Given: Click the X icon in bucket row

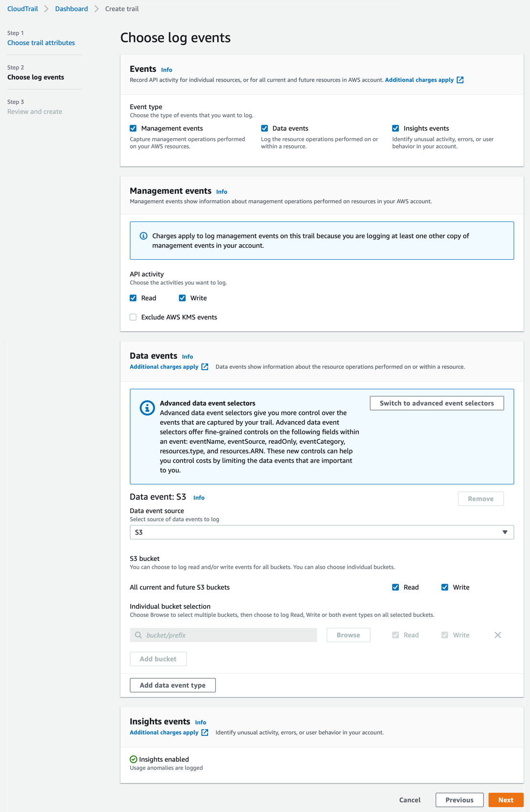Looking at the screenshot, I should (x=497, y=635).
